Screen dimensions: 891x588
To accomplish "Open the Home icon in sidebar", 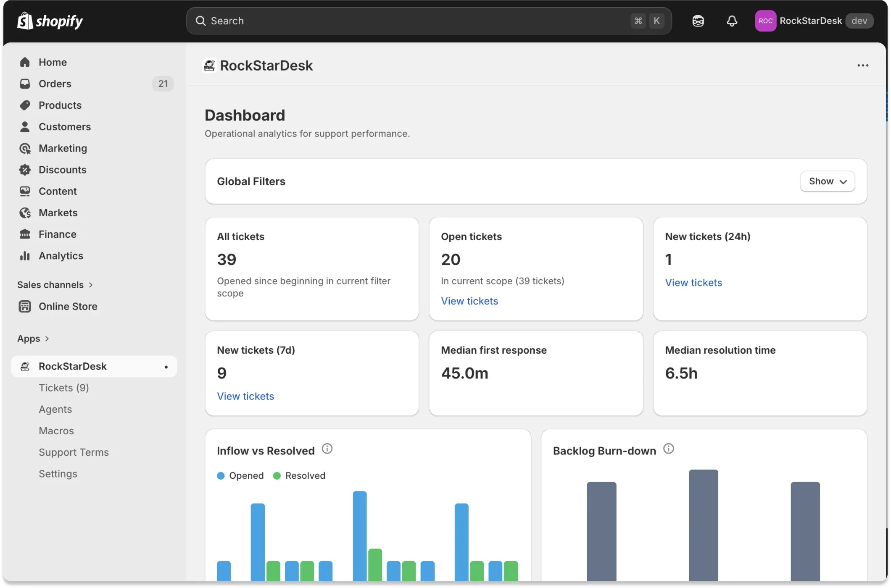I will tap(25, 62).
